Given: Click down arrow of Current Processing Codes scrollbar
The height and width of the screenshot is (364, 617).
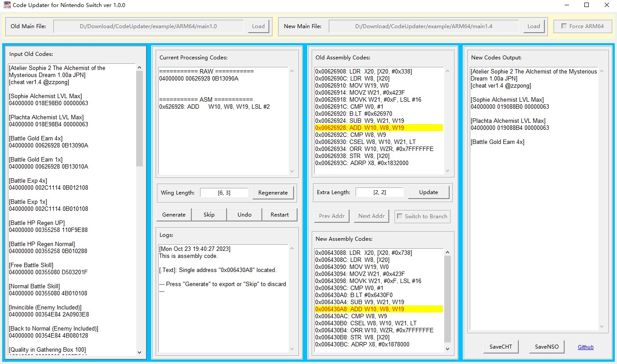Looking at the screenshot, I should tap(291, 171).
